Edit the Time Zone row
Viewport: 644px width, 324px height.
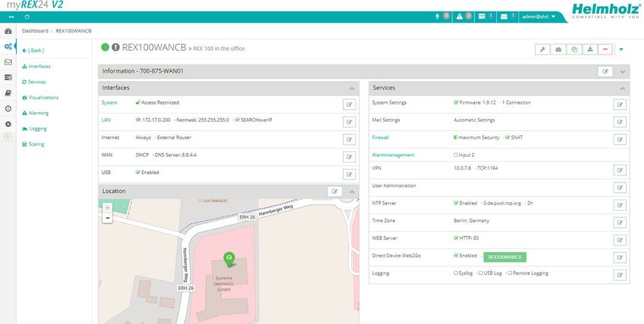click(620, 223)
